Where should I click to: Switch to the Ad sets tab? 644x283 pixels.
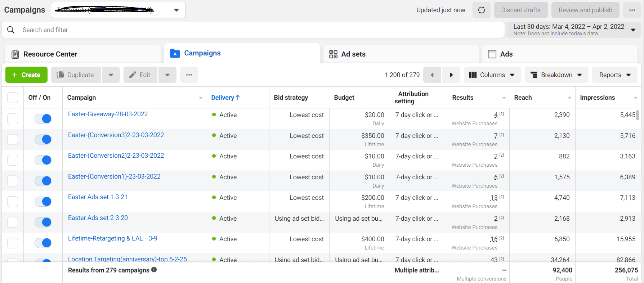pyautogui.click(x=401, y=54)
